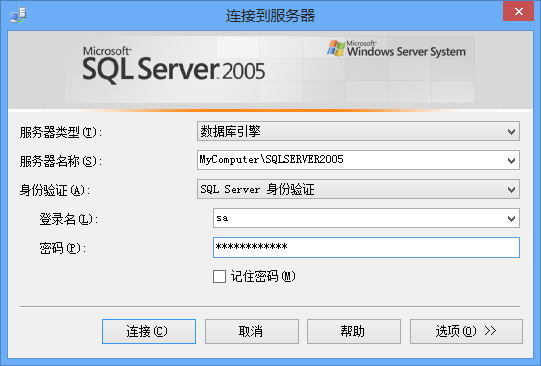Screen dimensions: 541x366
Task: Click the server connection icon in title bar
Action: click(x=18, y=16)
